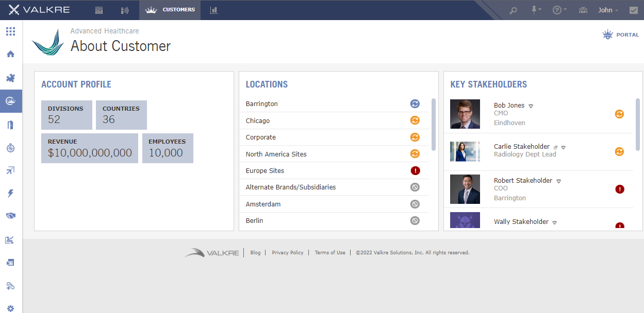Open the grid columns icon in top nav
Image resolution: width=644 pixels, height=313 pixels.
click(100, 10)
